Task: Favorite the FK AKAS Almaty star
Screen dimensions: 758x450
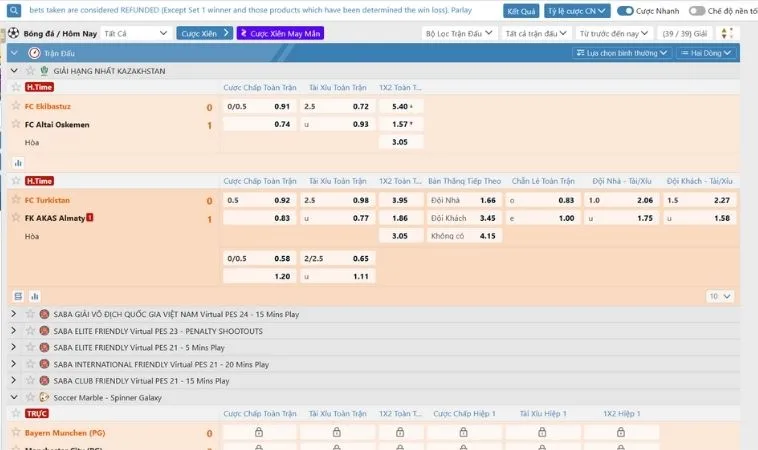Action: (16, 218)
